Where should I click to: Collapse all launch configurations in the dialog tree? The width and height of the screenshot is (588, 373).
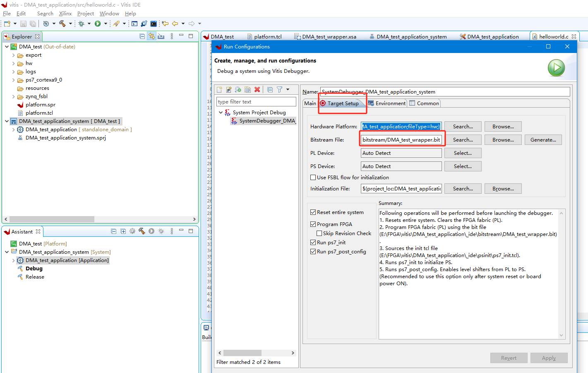pyautogui.click(x=270, y=89)
